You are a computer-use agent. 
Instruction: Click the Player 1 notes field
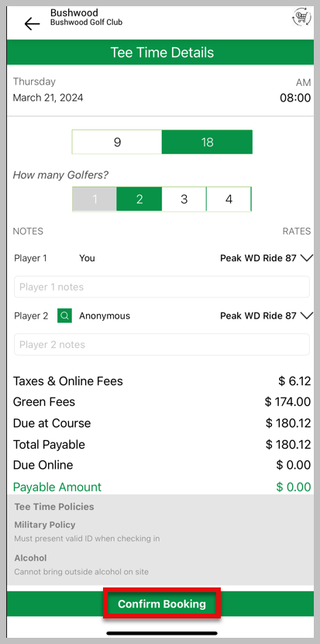tap(162, 287)
